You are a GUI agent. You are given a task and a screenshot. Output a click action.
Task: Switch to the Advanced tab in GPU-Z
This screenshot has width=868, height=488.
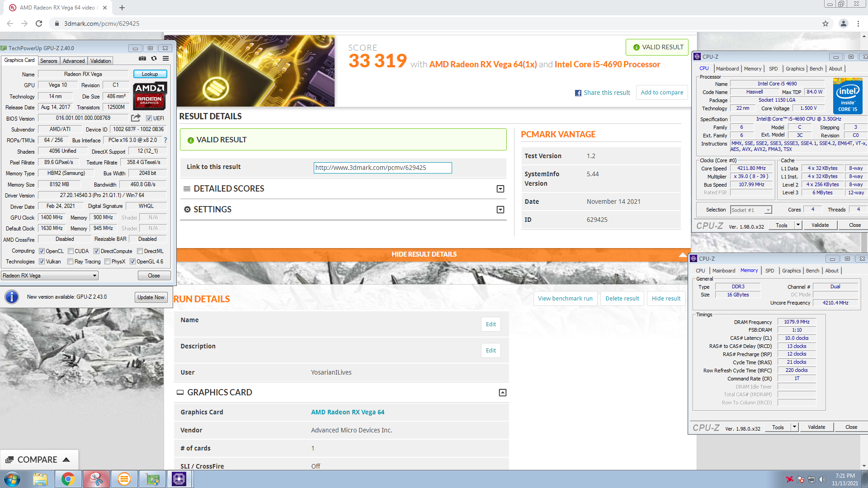click(x=74, y=61)
